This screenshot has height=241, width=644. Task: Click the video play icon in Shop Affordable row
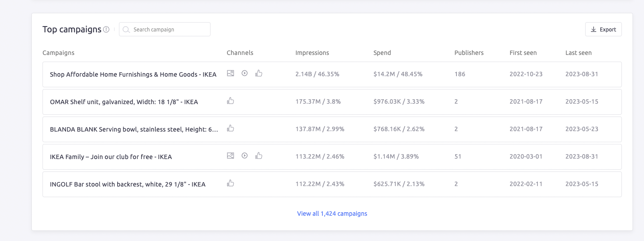245,74
